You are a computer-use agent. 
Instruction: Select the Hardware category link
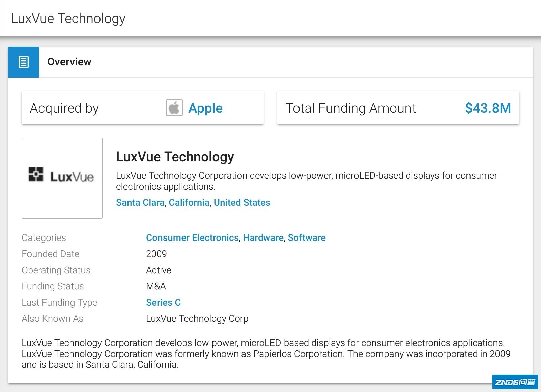(x=263, y=237)
